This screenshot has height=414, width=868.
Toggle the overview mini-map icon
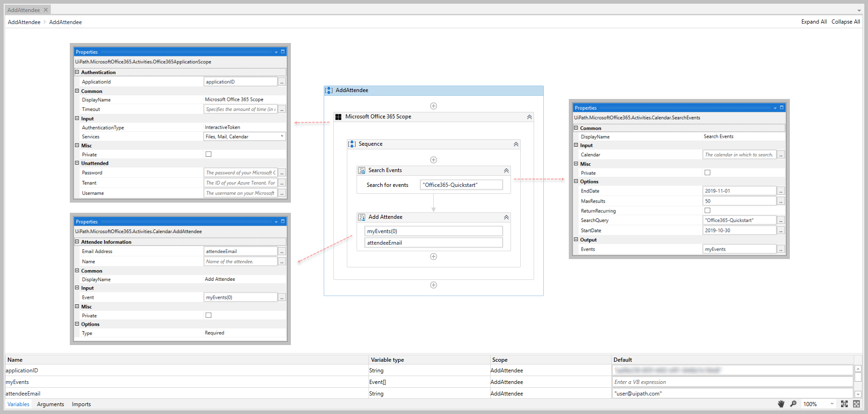click(x=856, y=404)
